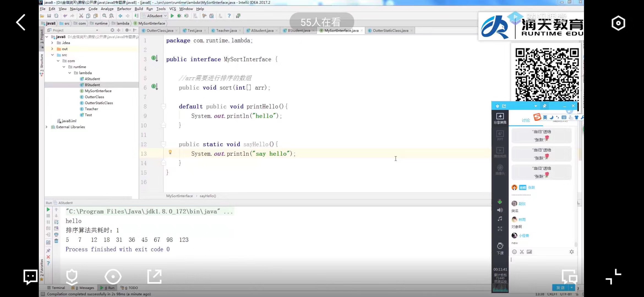Toggle the microphone in live panel

[500, 202]
